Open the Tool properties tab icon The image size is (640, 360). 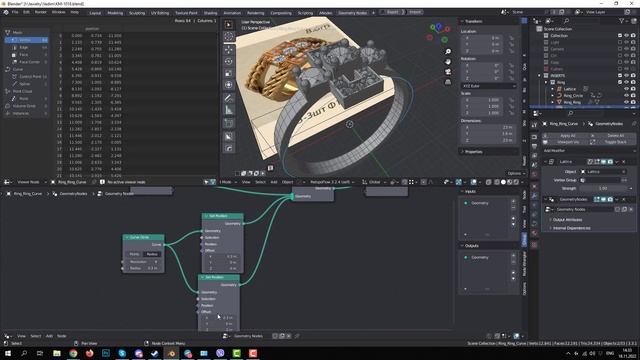click(534, 125)
